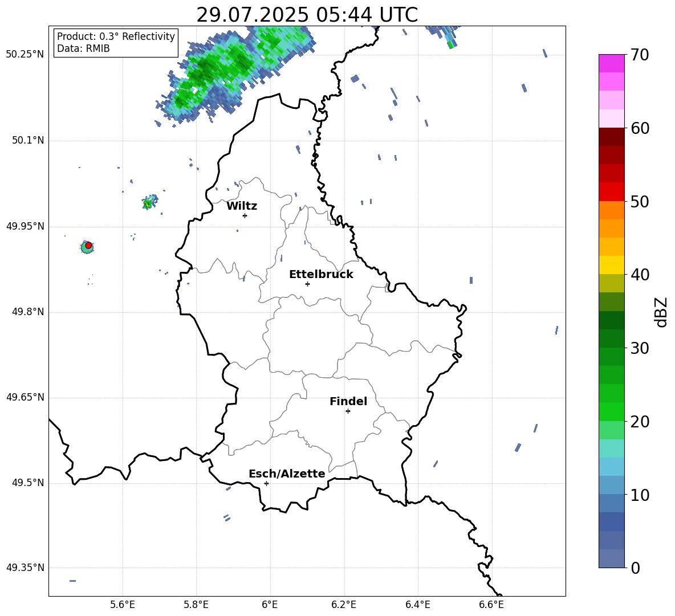Click the 70 value on colorbar
This screenshot has height=616, width=675.
(639, 55)
